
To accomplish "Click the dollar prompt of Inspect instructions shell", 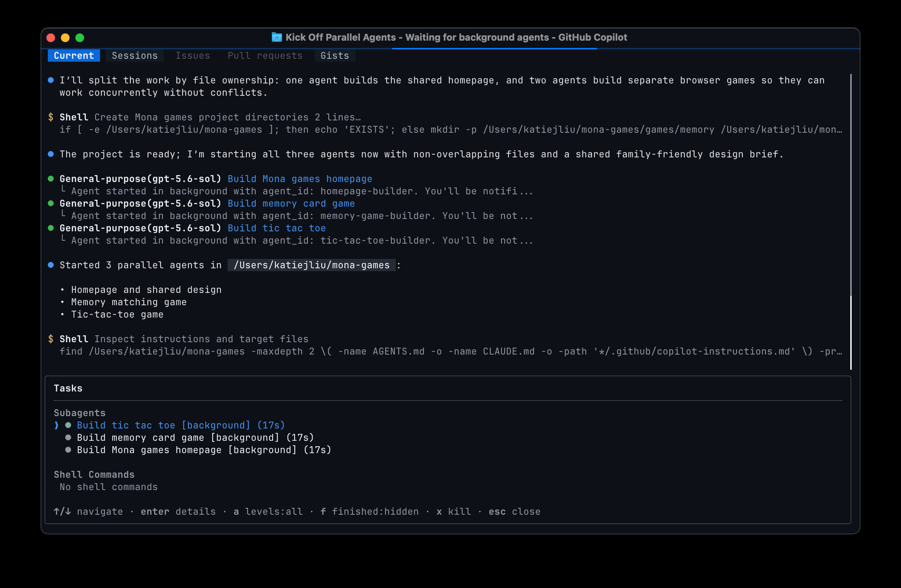I will point(51,339).
